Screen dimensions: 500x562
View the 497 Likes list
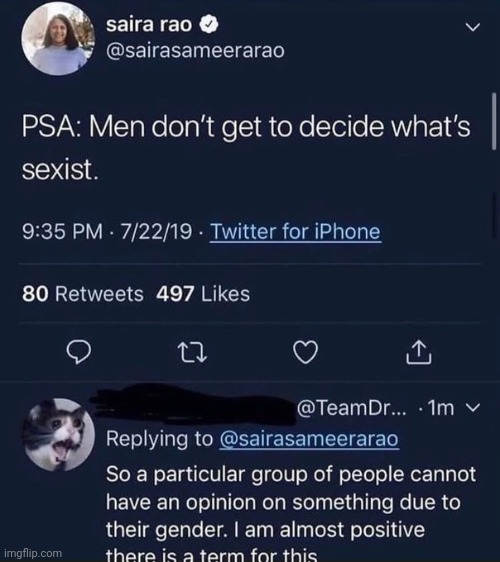pos(203,294)
